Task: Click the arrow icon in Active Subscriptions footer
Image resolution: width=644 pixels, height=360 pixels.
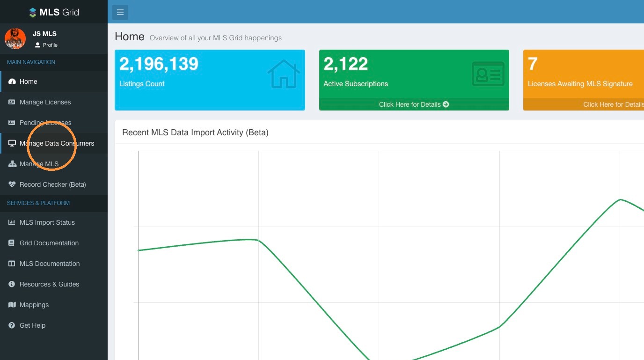Action: [446, 104]
